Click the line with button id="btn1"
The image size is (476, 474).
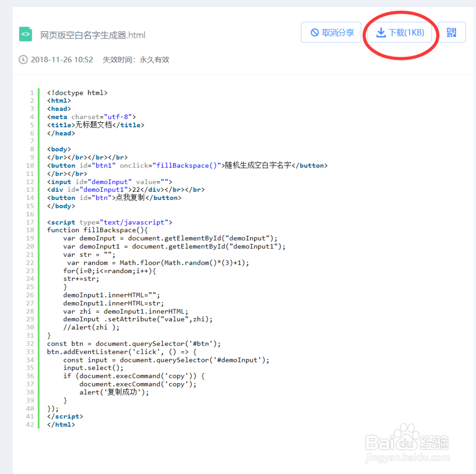tap(187, 166)
